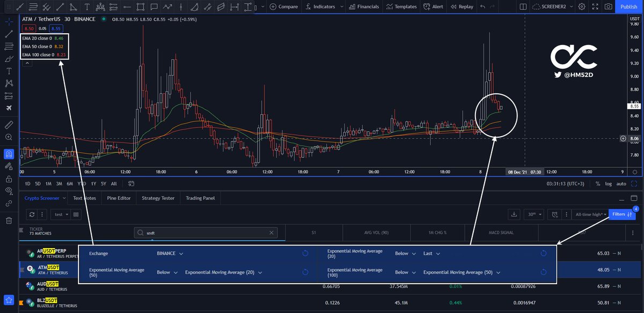Select the zoom in magnifier tool

tap(9, 137)
